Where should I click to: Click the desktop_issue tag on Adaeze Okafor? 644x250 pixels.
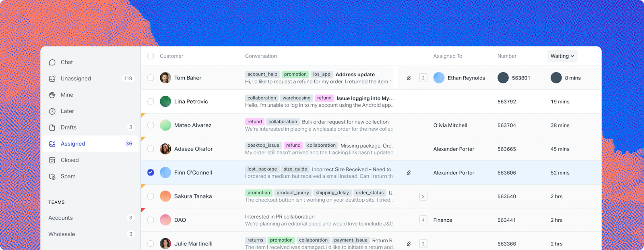point(263,145)
